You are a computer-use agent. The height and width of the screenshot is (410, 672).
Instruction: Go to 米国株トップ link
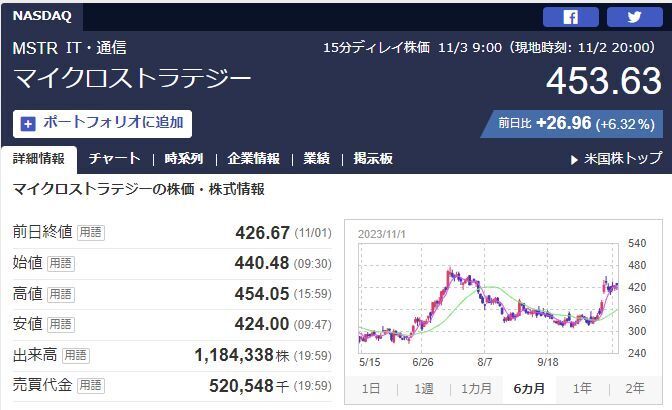point(617,159)
